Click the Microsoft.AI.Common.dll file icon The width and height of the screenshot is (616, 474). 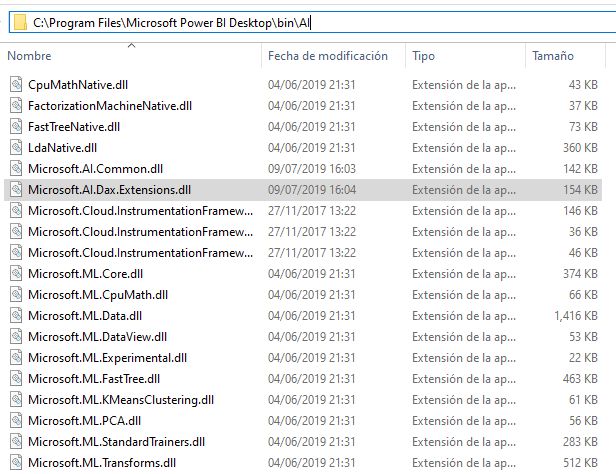[16, 168]
